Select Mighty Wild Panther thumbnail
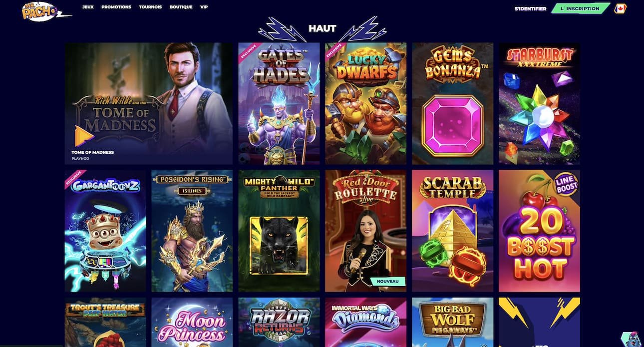 pyautogui.click(x=279, y=231)
